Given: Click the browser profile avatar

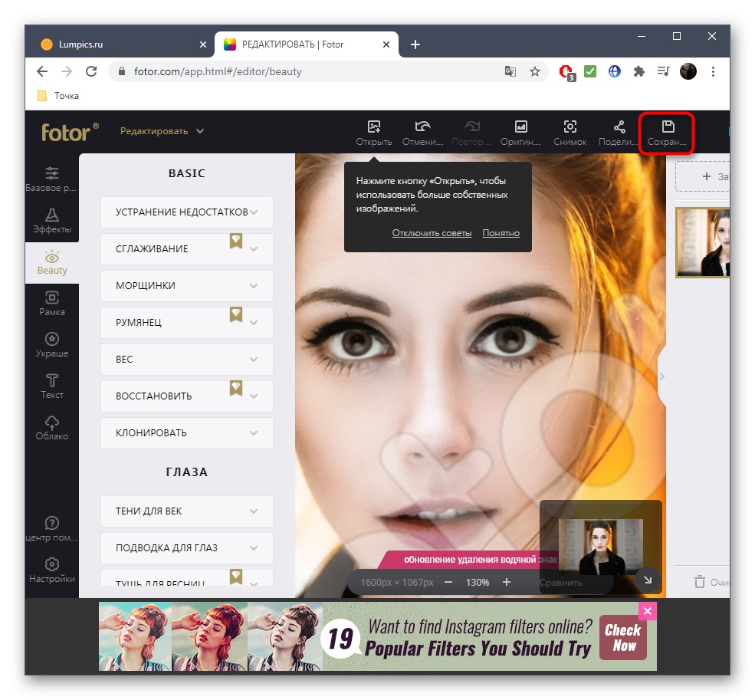Looking at the screenshot, I should coord(688,71).
